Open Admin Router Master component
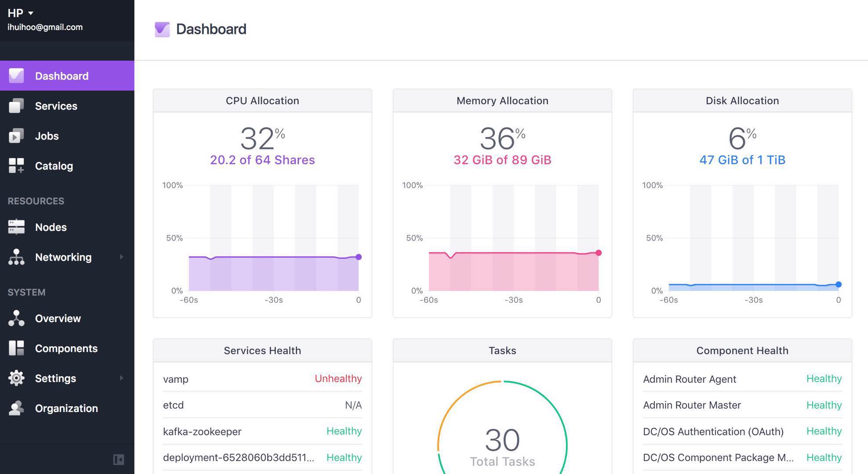The width and height of the screenshot is (868, 474). pyautogui.click(x=692, y=405)
